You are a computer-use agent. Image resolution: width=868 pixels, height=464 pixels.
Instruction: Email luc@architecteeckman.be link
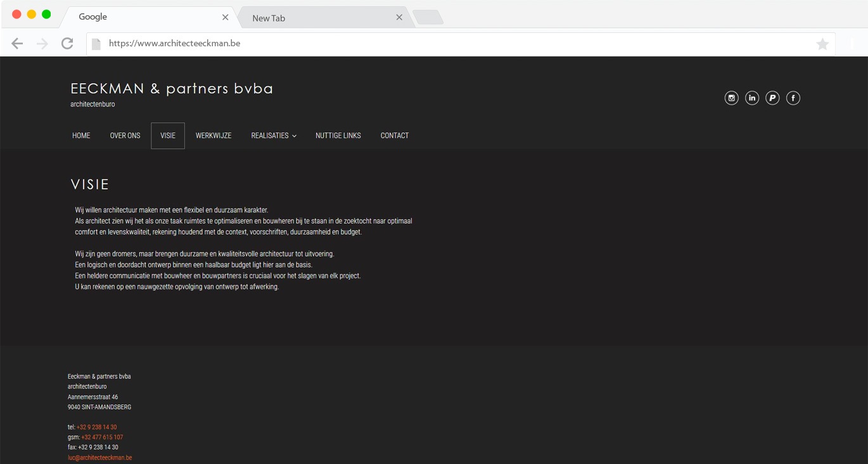[x=100, y=458]
